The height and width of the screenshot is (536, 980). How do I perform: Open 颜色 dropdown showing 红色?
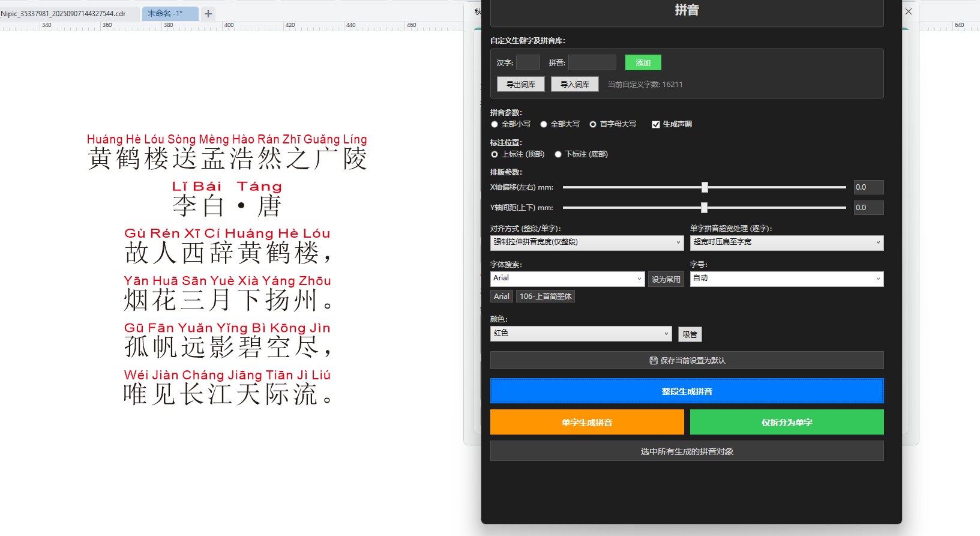[581, 334]
